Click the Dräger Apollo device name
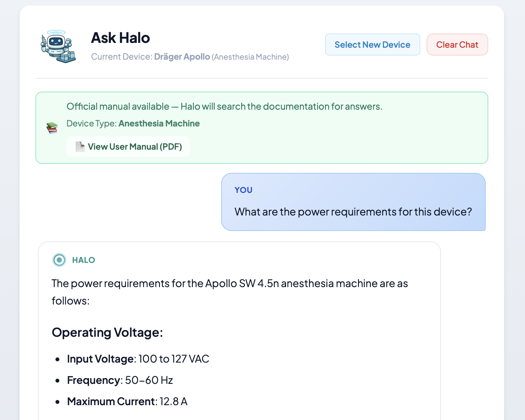Viewport: 525px width, 420px height. [x=182, y=57]
